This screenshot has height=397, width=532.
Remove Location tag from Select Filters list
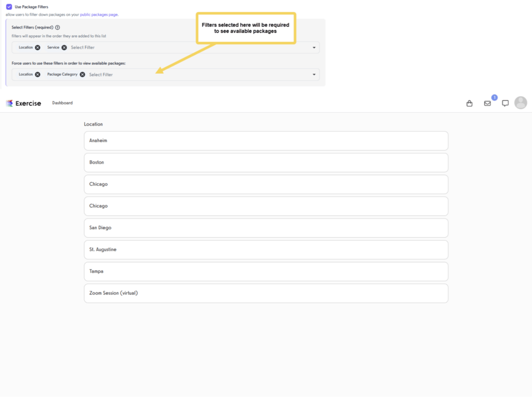[x=38, y=48]
